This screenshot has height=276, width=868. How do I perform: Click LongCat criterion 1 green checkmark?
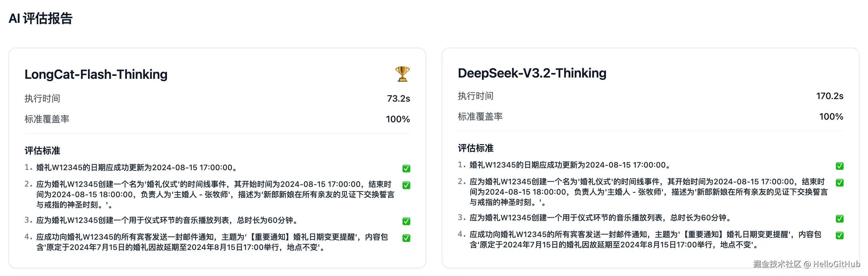pyautogui.click(x=406, y=168)
